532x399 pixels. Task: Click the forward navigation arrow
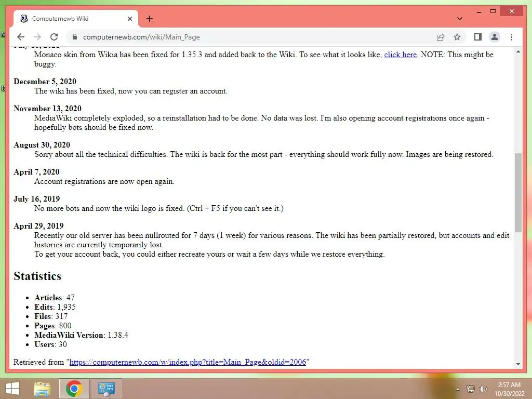[37, 37]
